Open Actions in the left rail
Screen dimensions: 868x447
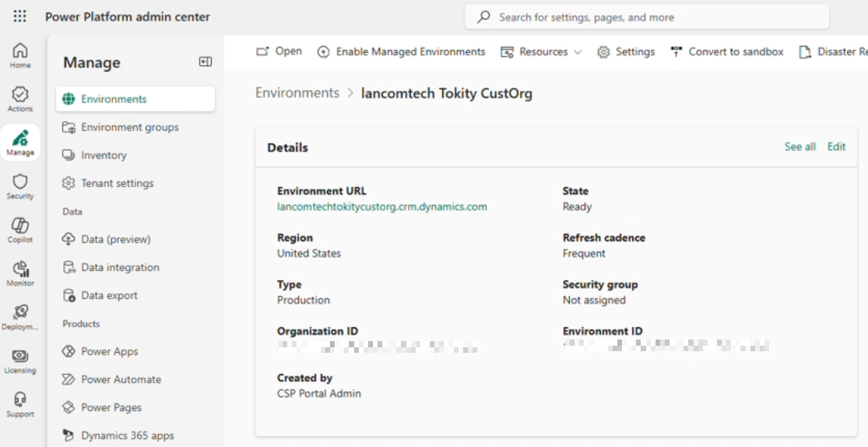point(20,99)
